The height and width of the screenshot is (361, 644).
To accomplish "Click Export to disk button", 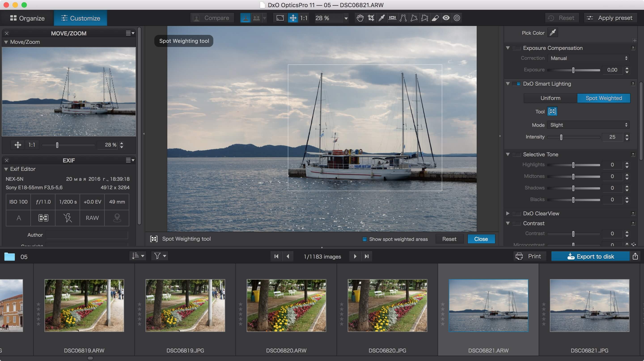I will [590, 256].
